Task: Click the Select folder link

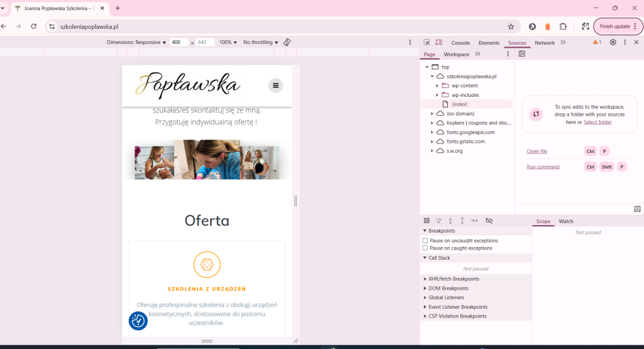Action: pos(597,122)
